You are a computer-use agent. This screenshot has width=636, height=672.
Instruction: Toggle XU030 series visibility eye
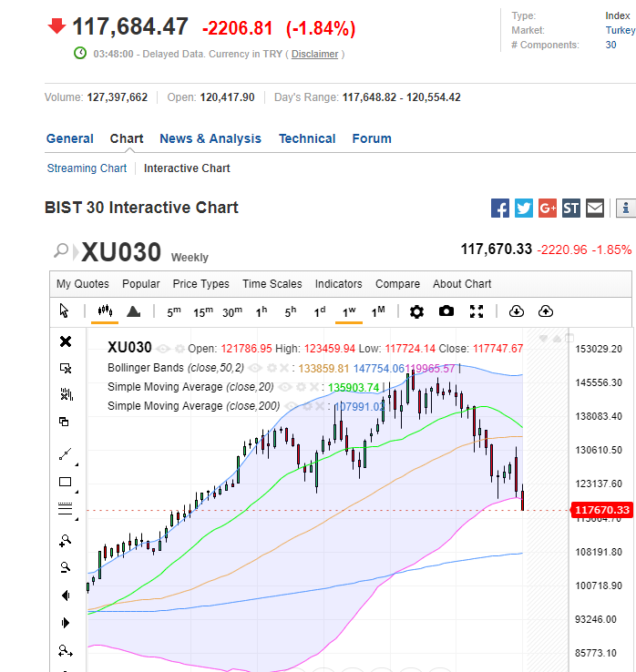pos(163,349)
